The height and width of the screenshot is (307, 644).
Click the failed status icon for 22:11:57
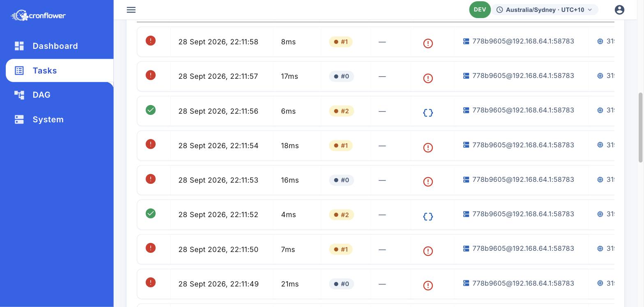[x=151, y=75]
